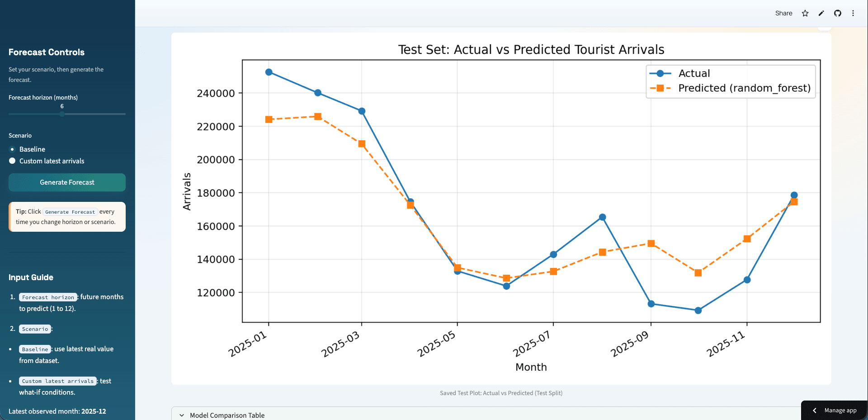Image resolution: width=868 pixels, height=420 pixels.
Task: Click the Manage app left arrow icon
Action: coord(815,410)
